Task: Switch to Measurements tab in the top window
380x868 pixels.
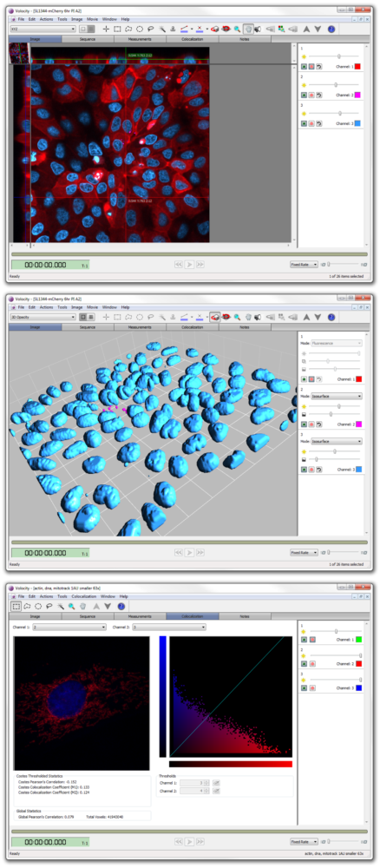Action: 140,39
